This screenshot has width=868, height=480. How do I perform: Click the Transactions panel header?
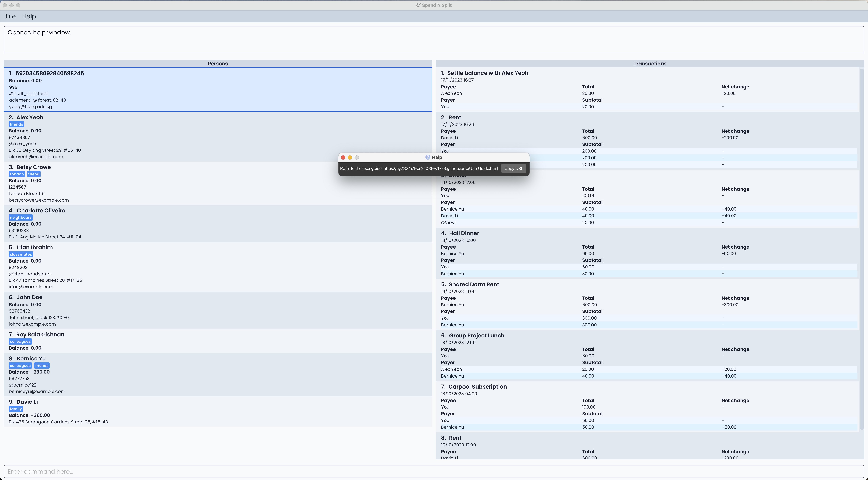click(x=650, y=64)
